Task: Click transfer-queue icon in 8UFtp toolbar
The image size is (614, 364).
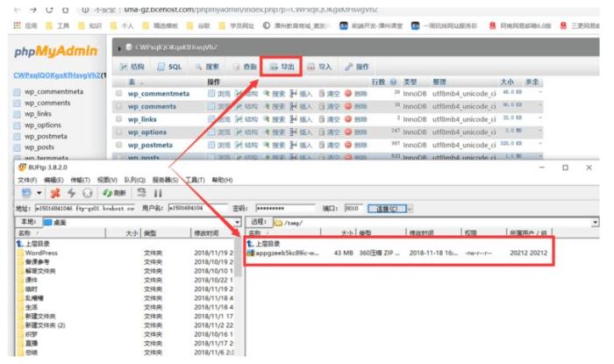Action: [x=141, y=193]
